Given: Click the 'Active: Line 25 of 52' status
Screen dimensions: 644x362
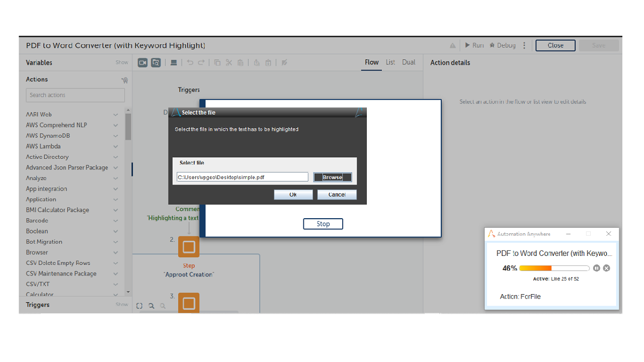Looking at the screenshot, I should (556, 279).
